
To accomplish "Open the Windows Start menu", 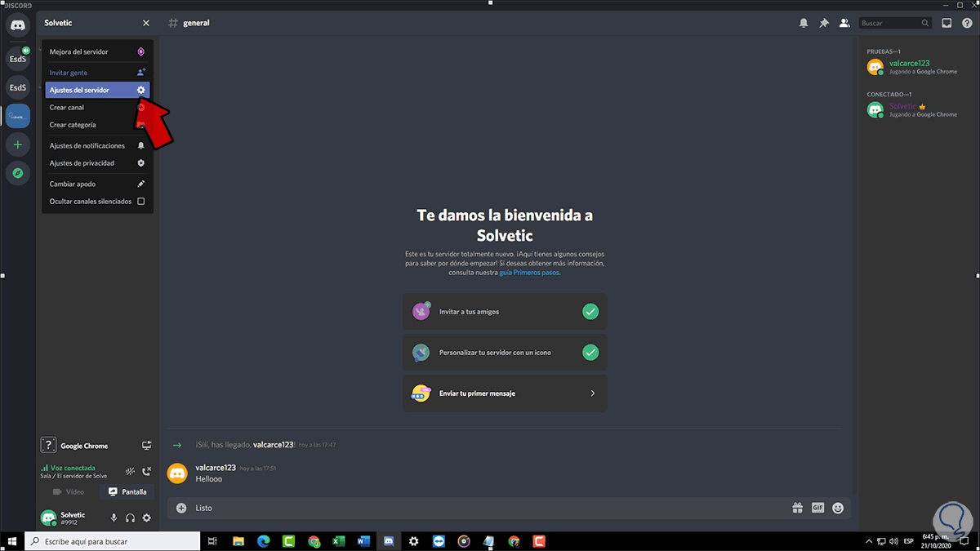I will pos(12,540).
